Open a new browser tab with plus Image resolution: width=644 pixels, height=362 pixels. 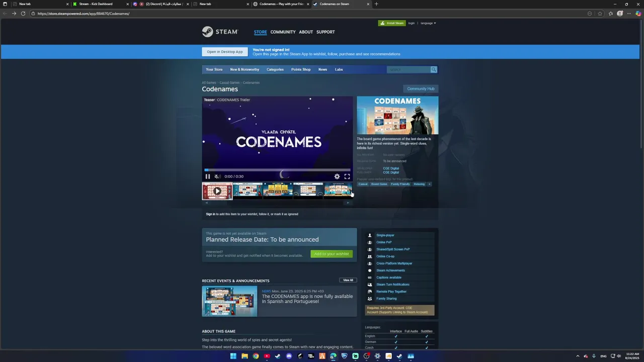coord(376,4)
